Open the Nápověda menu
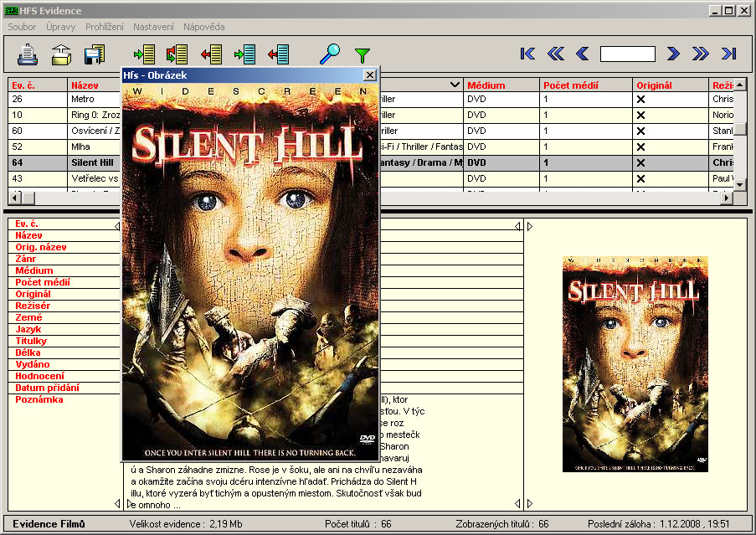 (204, 27)
